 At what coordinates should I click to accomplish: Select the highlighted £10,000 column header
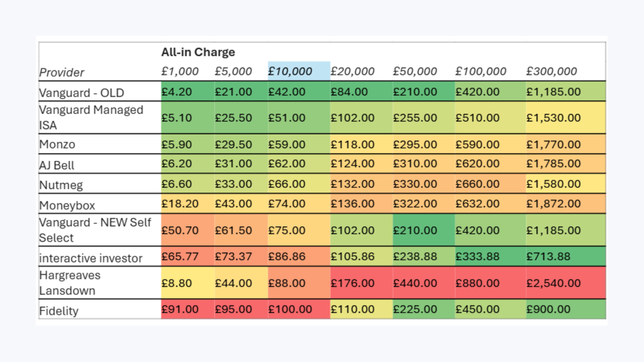pos(299,71)
